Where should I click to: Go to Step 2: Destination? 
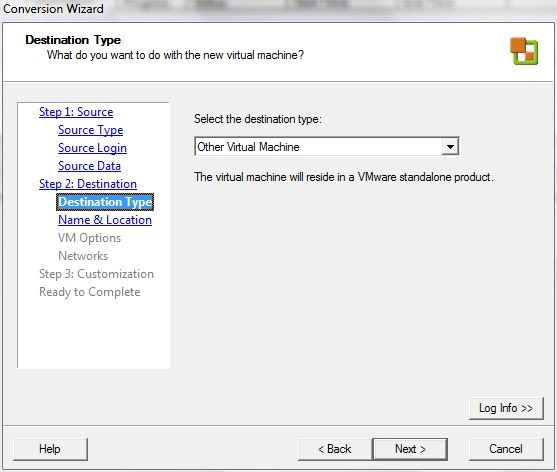(x=88, y=184)
